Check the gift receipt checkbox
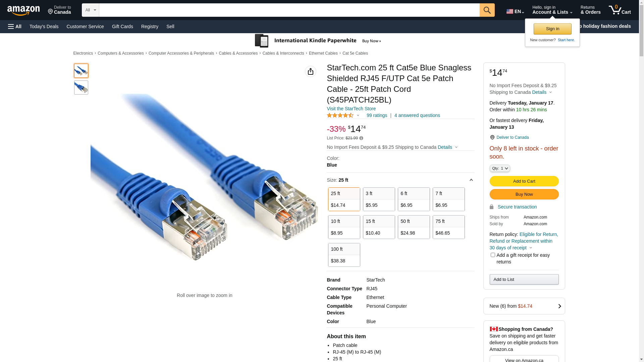 point(493,255)
